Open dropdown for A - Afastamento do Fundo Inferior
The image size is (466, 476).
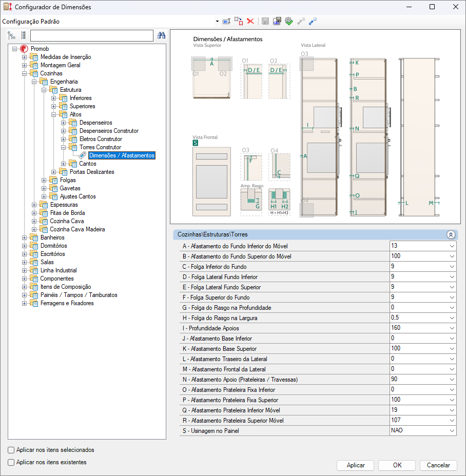(x=452, y=246)
